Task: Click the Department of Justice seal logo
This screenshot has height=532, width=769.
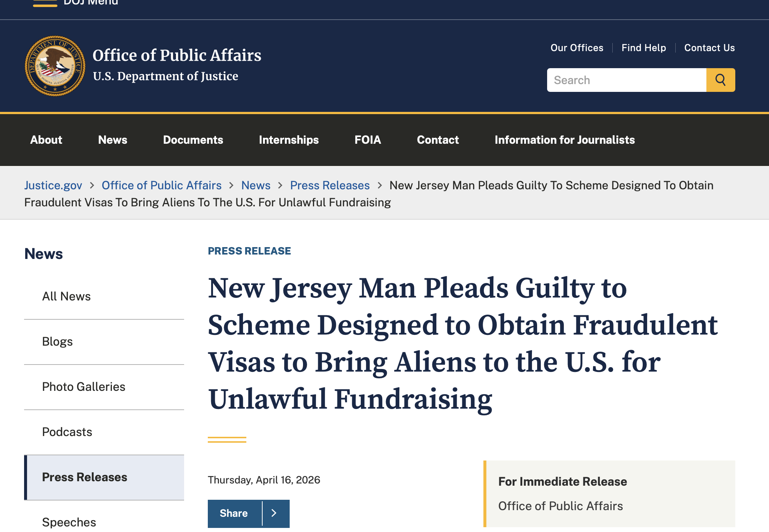Action: click(x=55, y=66)
